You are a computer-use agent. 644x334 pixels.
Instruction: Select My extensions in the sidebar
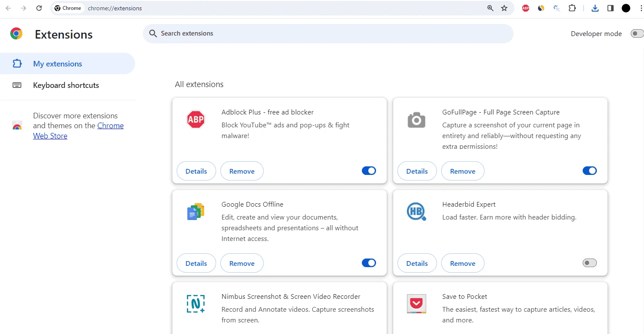tap(67, 63)
